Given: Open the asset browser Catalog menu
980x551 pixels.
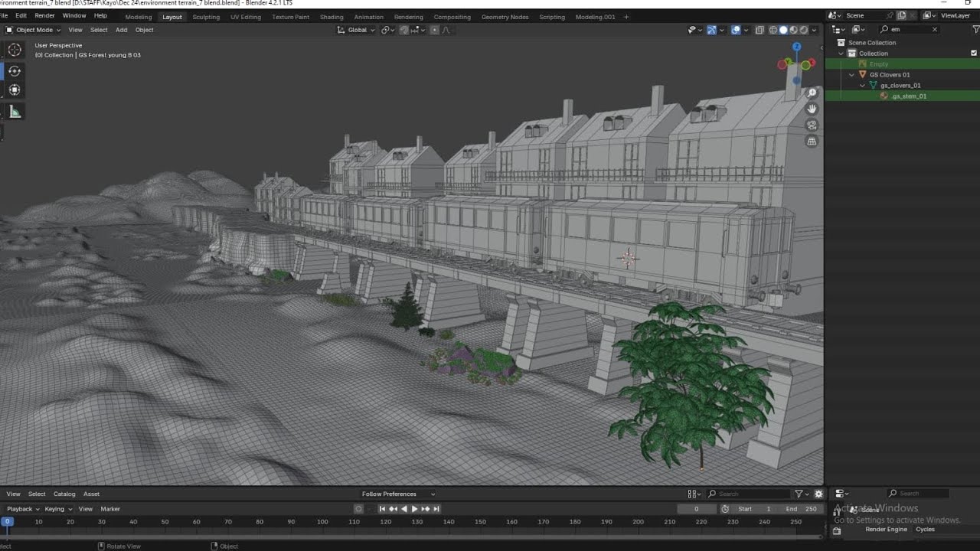Looking at the screenshot, I should coord(64,494).
